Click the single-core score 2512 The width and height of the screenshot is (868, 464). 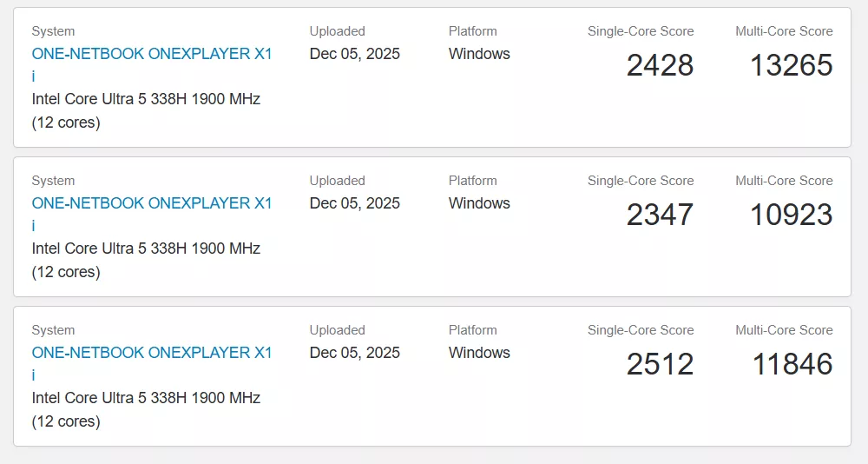[660, 364]
